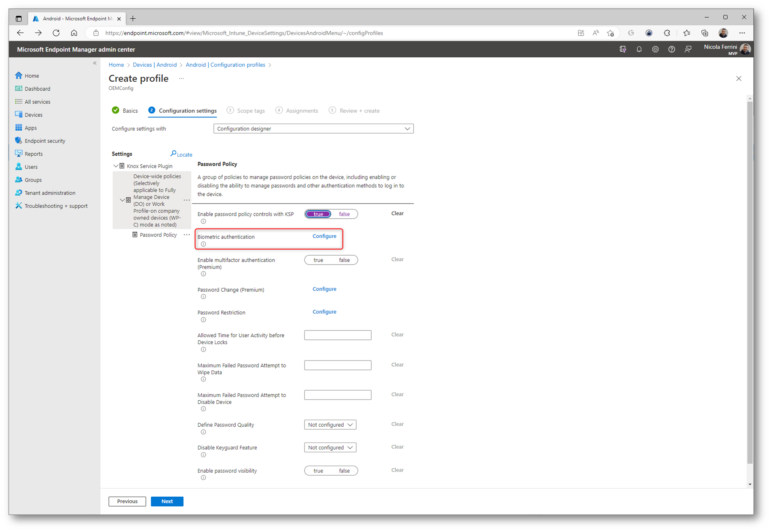The width and height of the screenshot is (771, 532).
Task: Select Password Policy in the settings tree
Action: [158, 235]
